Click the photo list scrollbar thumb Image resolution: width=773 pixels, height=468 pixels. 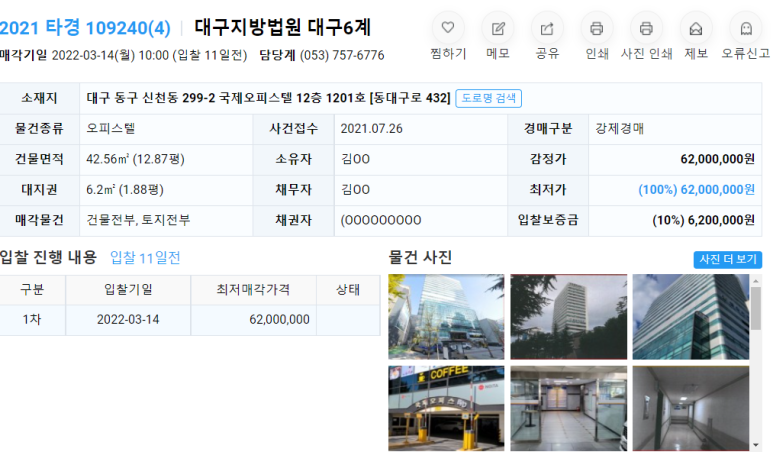pos(756,308)
